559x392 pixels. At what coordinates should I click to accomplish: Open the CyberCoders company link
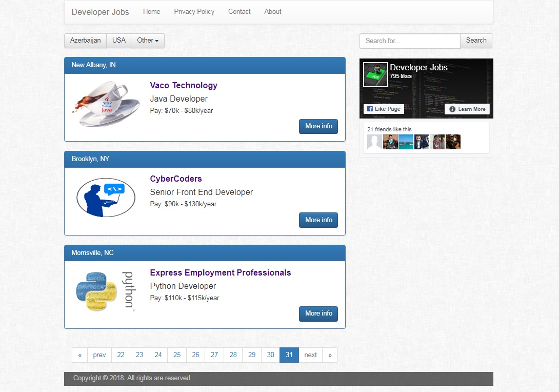tap(176, 179)
